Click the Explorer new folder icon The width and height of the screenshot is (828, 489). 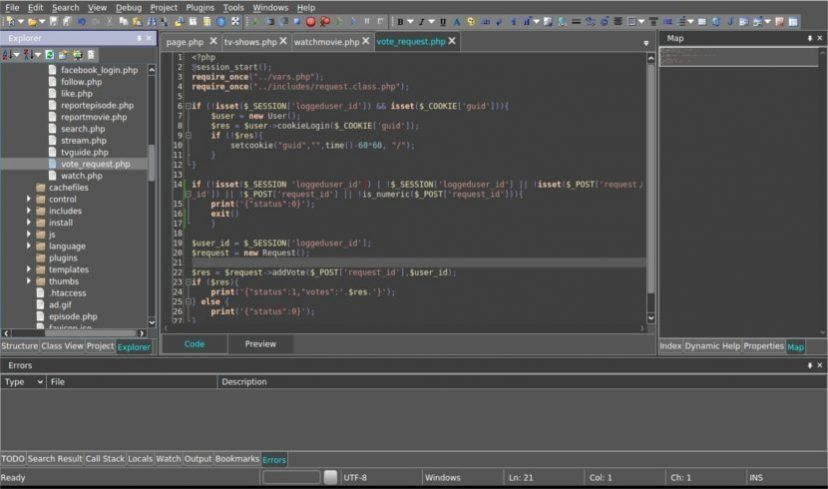pyautogui.click(x=63, y=54)
